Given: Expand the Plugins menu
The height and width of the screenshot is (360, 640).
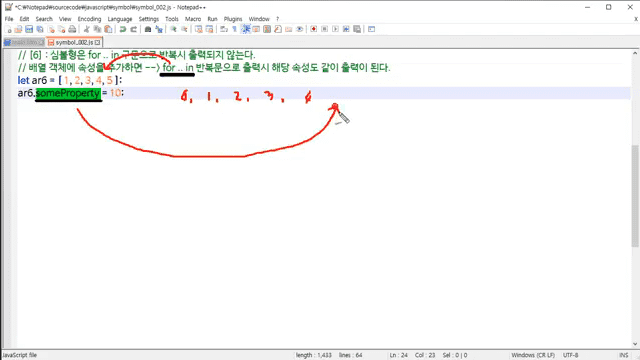Looking at the screenshot, I should coord(233,19).
